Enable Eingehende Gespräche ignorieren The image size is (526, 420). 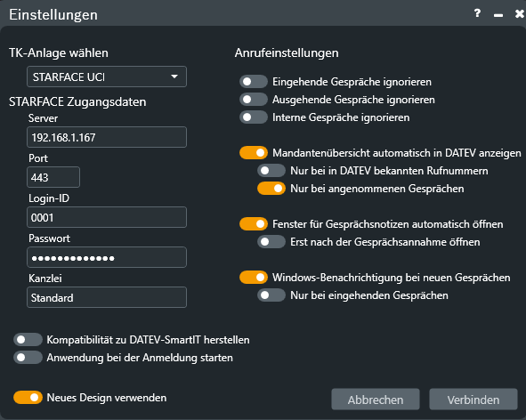click(x=254, y=82)
